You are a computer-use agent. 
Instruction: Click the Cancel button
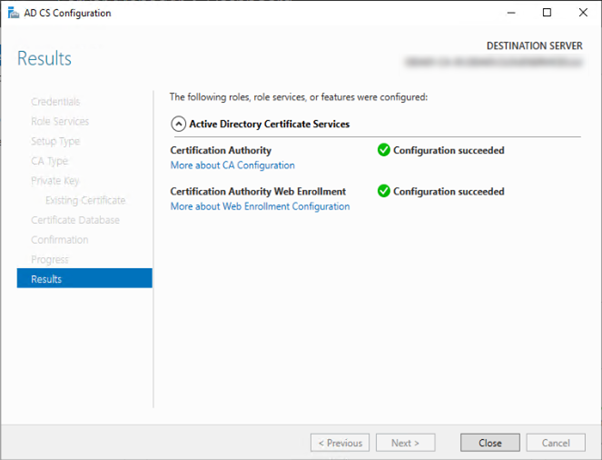(x=555, y=442)
